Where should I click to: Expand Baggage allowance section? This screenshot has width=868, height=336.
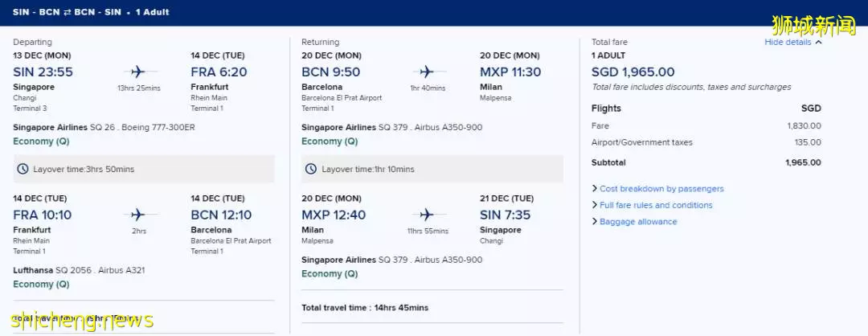coord(634,222)
